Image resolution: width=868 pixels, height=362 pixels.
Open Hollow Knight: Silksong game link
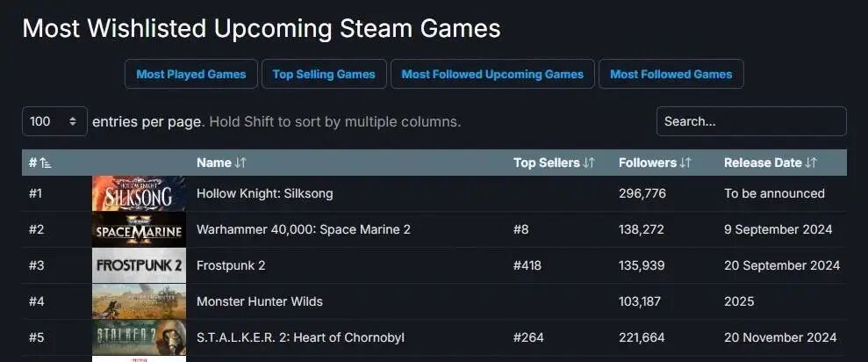click(x=264, y=193)
